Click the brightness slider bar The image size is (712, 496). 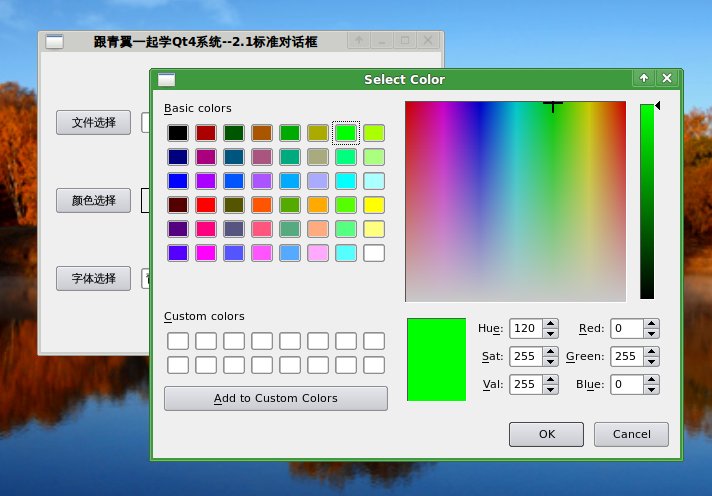647,200
